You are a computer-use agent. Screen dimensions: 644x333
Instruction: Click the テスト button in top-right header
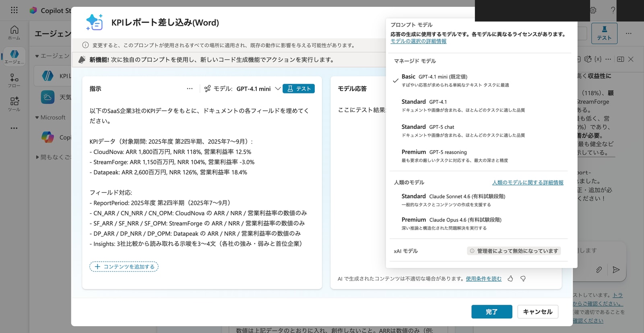pyautogui.click(x=604, y=33)
